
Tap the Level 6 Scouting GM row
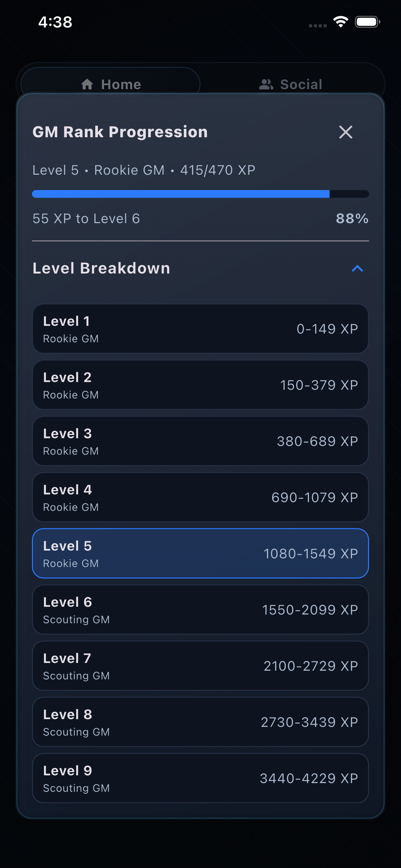200,610
